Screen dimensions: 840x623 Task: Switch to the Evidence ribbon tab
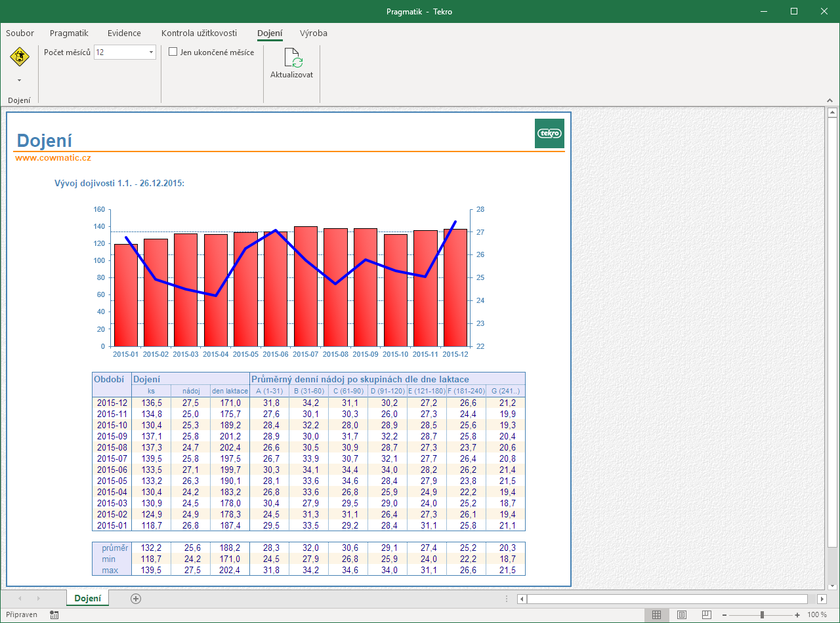coord(124,33)
